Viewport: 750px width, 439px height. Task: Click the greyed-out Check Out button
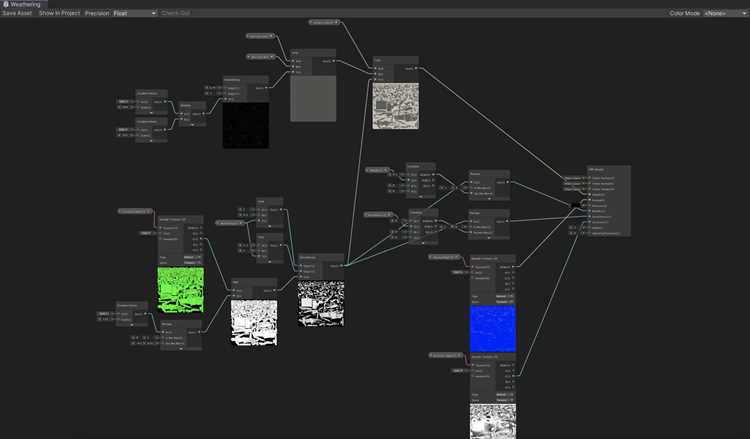coord(176,13)
